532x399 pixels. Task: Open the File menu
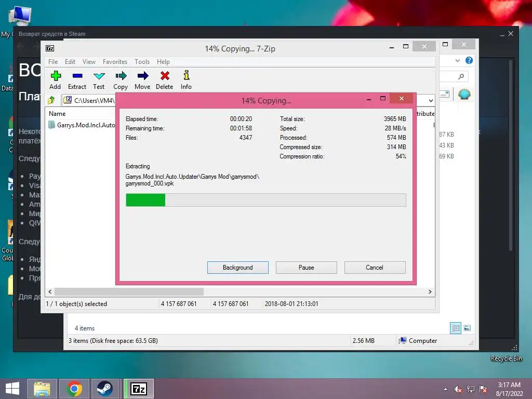(53, 62)
